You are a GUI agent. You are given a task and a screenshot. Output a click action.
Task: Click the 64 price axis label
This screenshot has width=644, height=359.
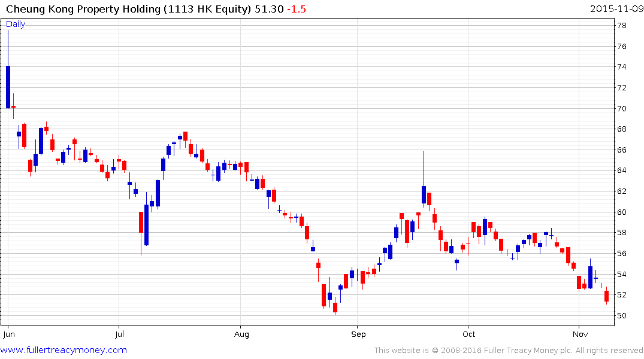coord(621,171)
